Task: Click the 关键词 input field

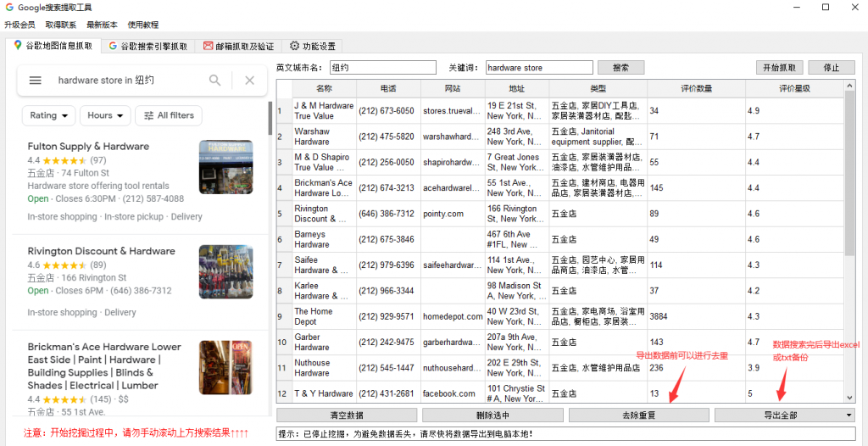Action: 539,68
